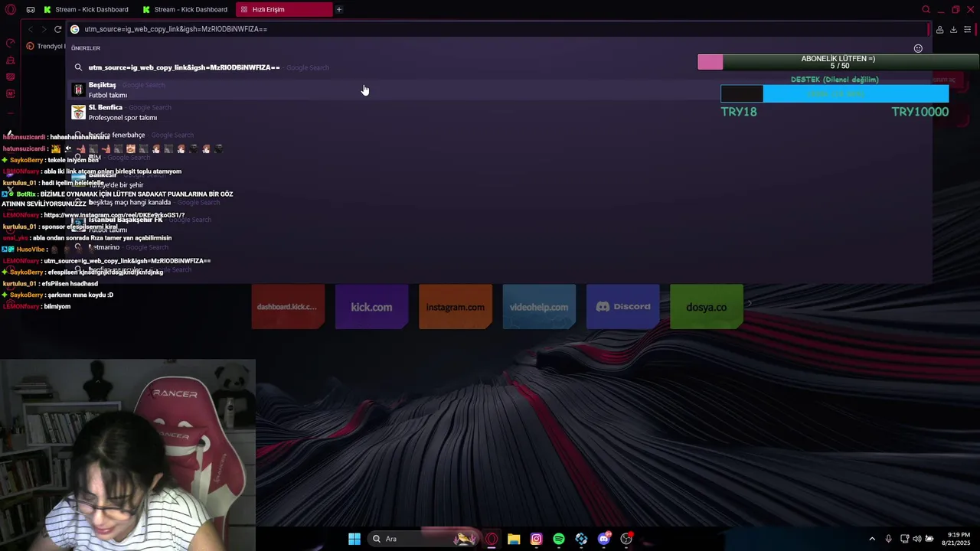Click the Instagram reel link in chat
The height and width of the screenshot is (551, 980).
[x=114, y=215]
